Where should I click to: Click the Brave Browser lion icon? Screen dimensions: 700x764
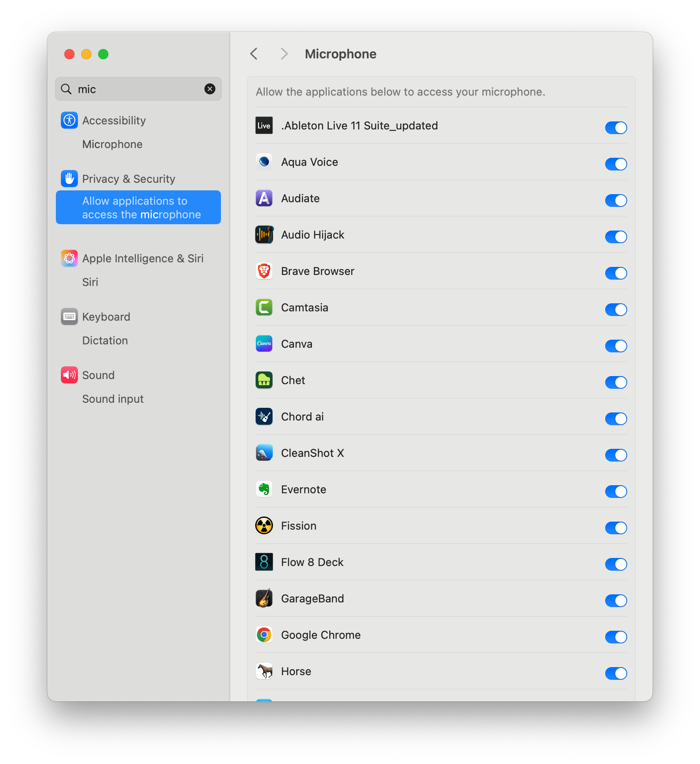click(x=264, y=271)
